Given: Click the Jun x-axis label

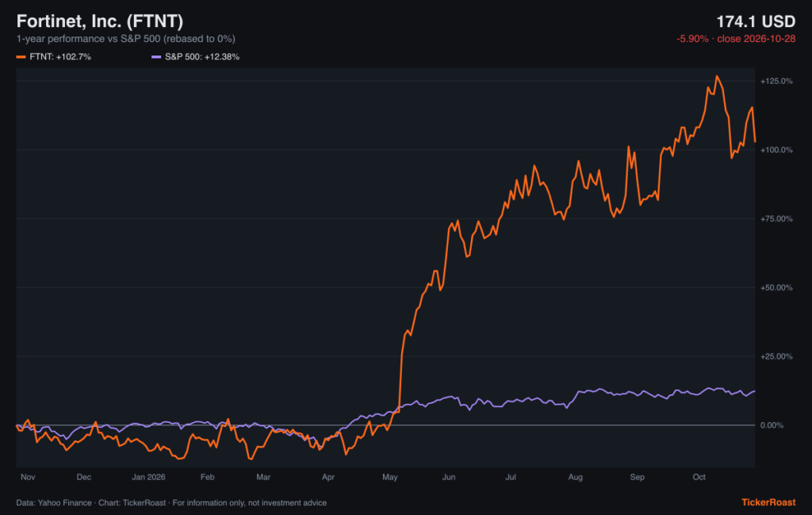Looking at the screenshot, I should (x=449, y=477).
